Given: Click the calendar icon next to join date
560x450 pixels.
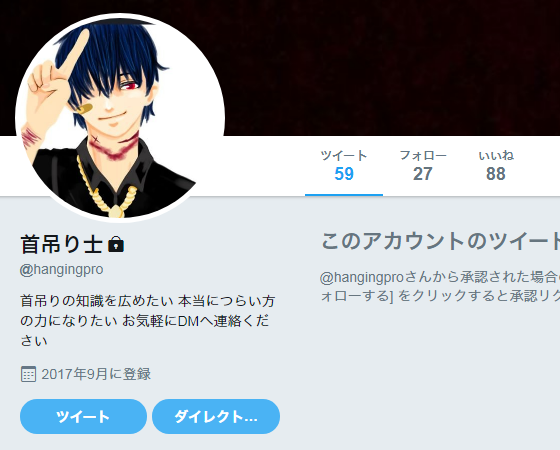Looking at the screenshot, I should [x=28, y=374].
